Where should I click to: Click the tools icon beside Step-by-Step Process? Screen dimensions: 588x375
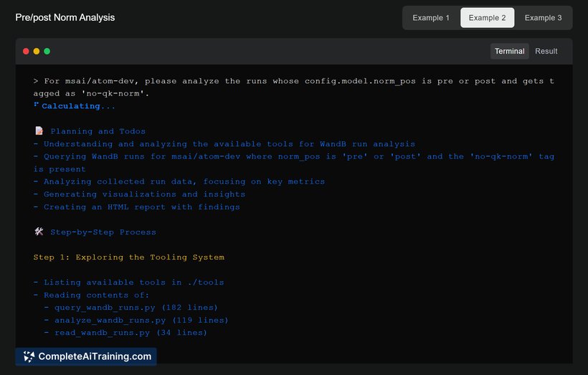39,232
